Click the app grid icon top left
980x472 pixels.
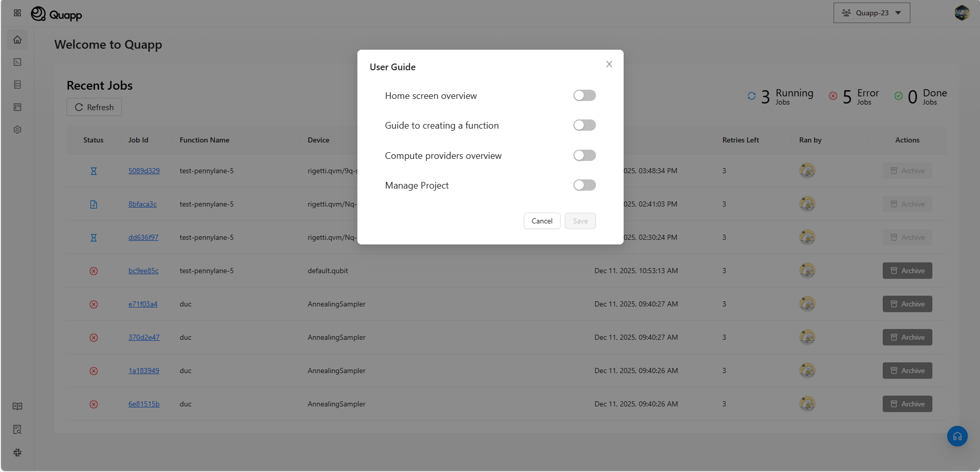17,13
